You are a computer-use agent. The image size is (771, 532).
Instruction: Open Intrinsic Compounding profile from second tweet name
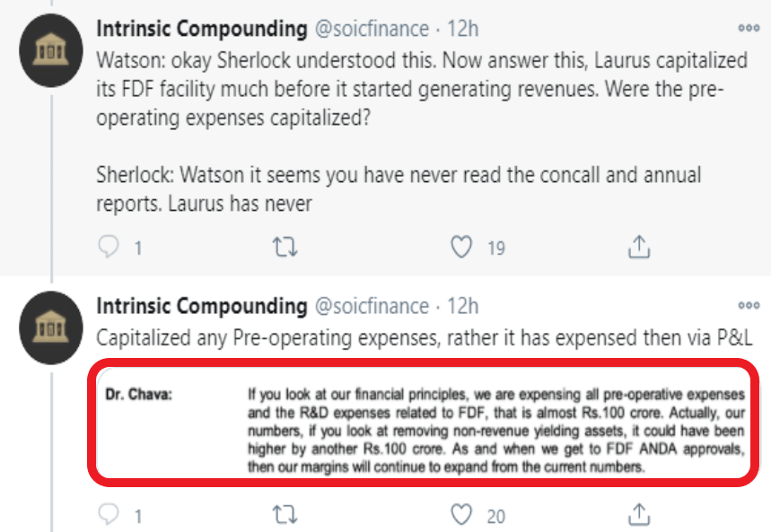[201, 306]
